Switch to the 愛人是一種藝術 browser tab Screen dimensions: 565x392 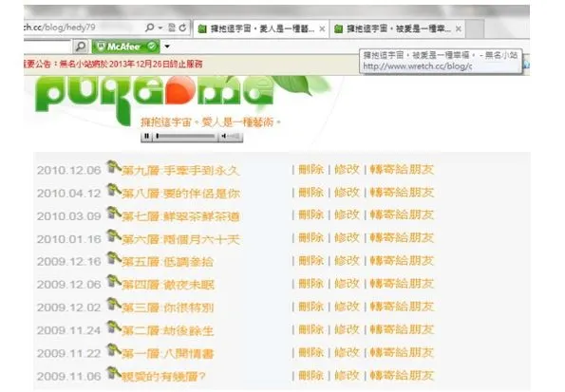(261, 28)
